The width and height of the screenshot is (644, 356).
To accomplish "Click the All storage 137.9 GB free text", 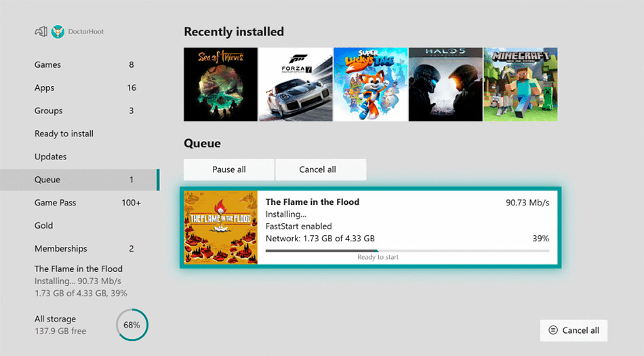I will tap(60, 325).
